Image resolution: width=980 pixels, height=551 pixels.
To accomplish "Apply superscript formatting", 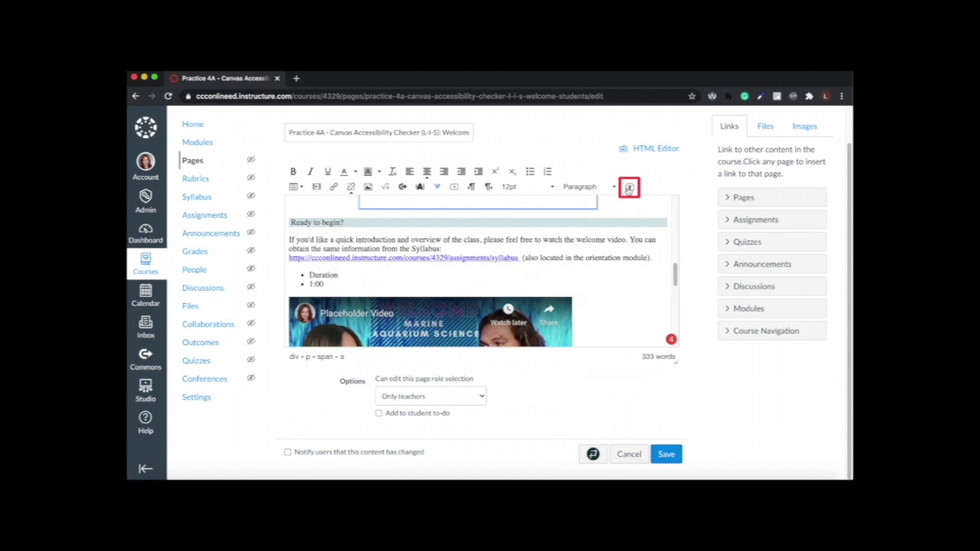I will [x=495, y=171].
